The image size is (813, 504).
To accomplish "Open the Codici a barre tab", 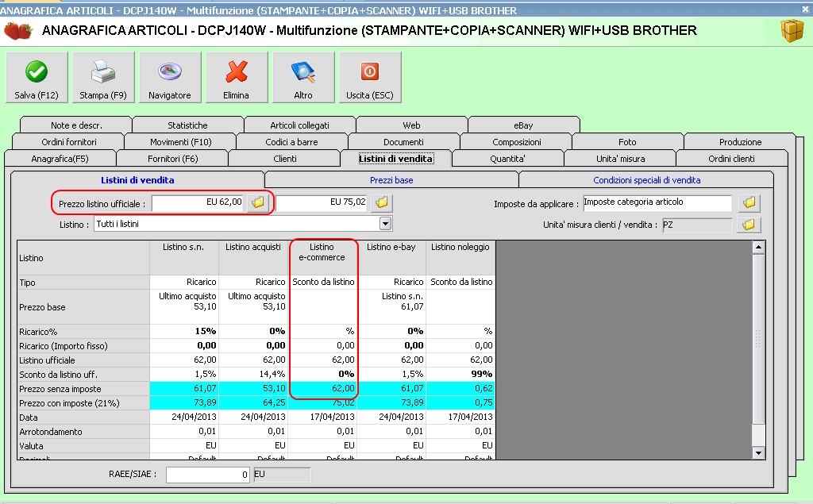I will pyautogui.click(x=292, y=141).
